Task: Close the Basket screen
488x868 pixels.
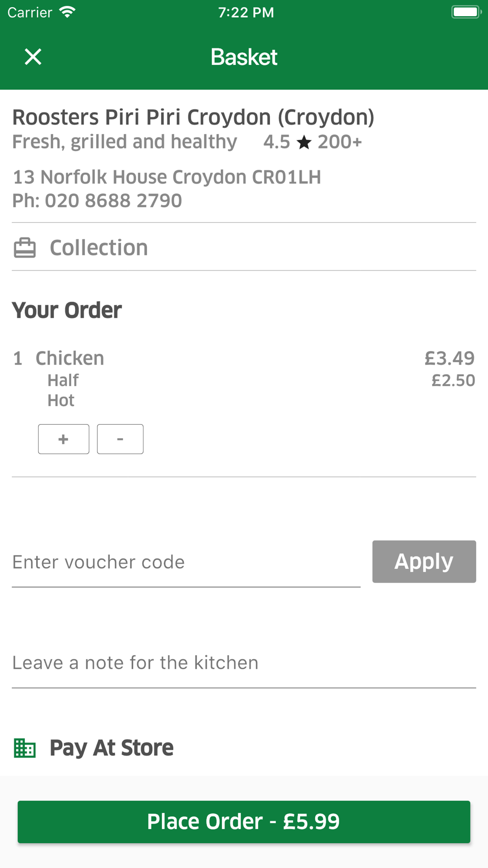Action: [33, 57]
